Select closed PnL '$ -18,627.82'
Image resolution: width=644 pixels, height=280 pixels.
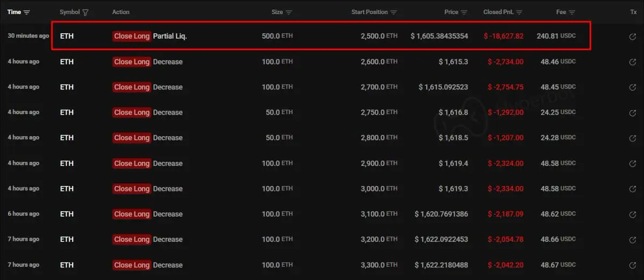tap(504, 36)
